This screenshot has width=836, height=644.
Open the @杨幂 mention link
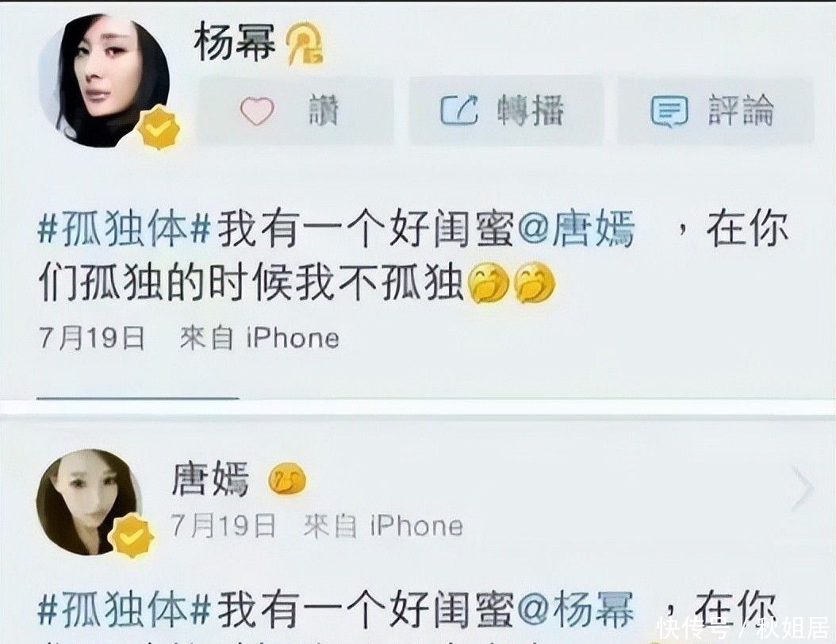click(x=577, y=609)
